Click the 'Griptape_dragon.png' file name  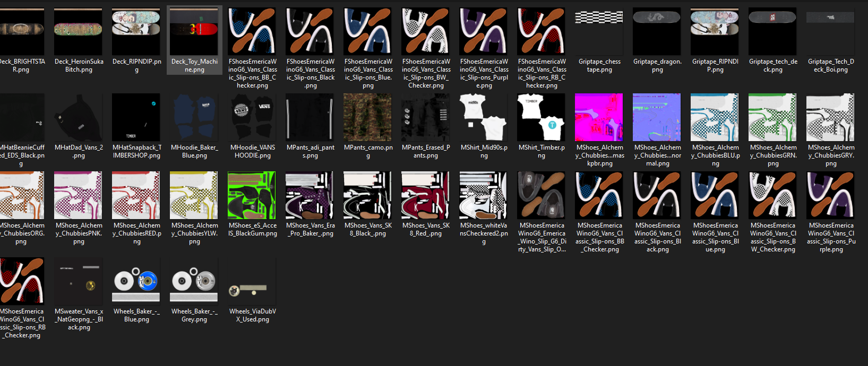[x=657, y=65]
